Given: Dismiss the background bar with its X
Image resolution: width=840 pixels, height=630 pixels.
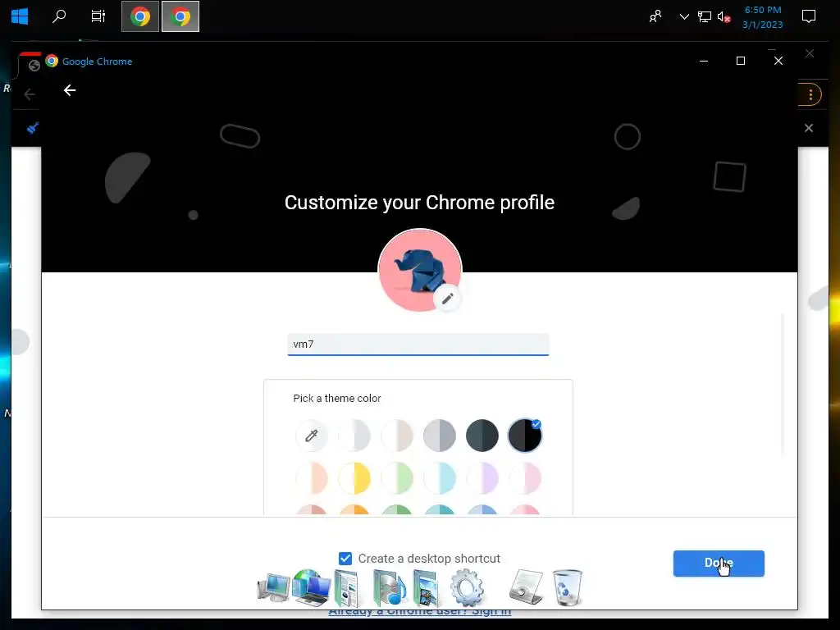Looking at the screenshot, I should tap(809, 128).
